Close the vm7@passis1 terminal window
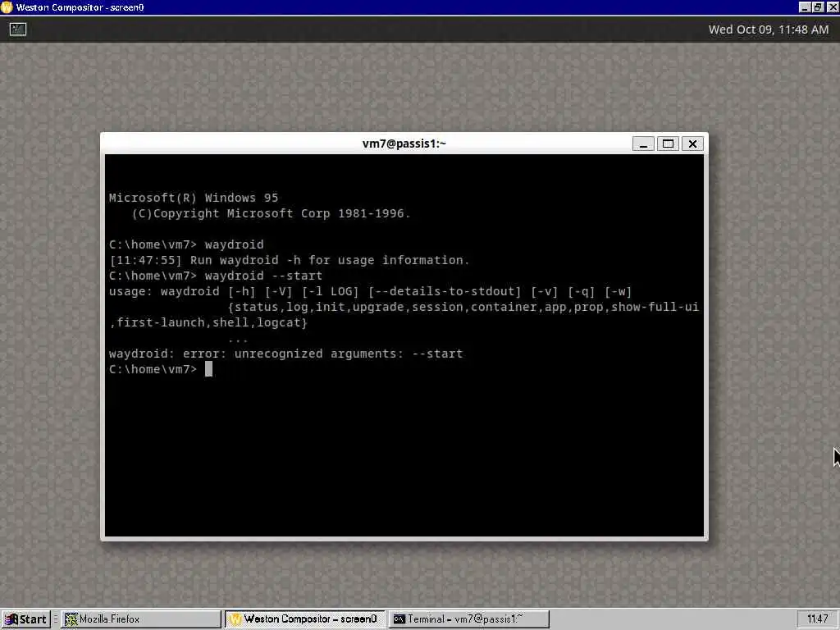This screenshot has height=630, width=840. (692, 144)
